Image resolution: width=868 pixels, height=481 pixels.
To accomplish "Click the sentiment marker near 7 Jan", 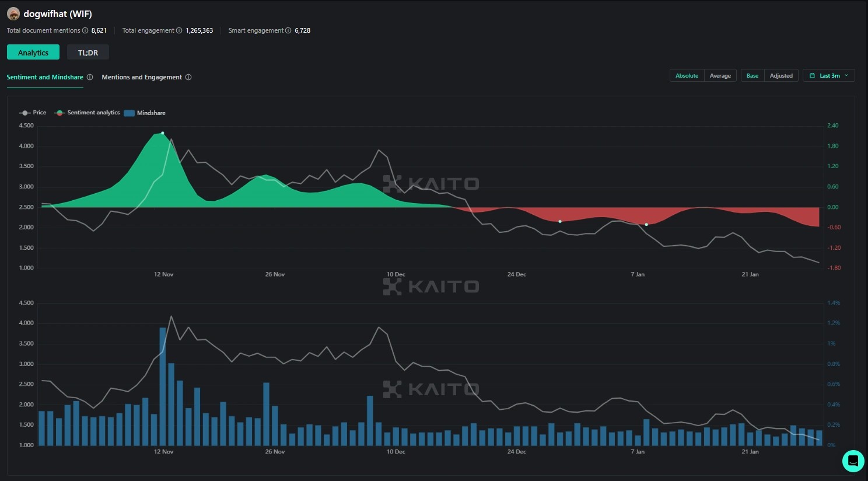I will pos(646,225).
